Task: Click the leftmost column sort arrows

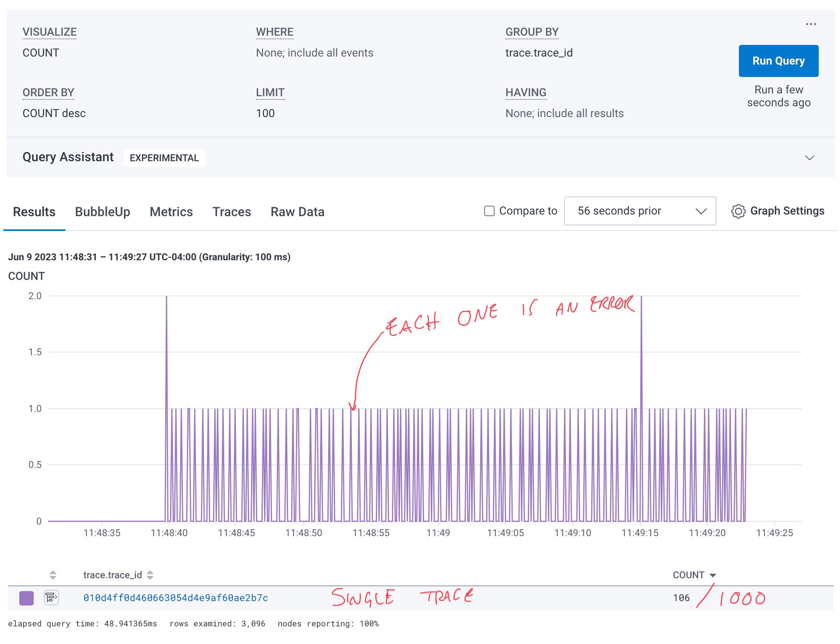Action: point(53,575)
